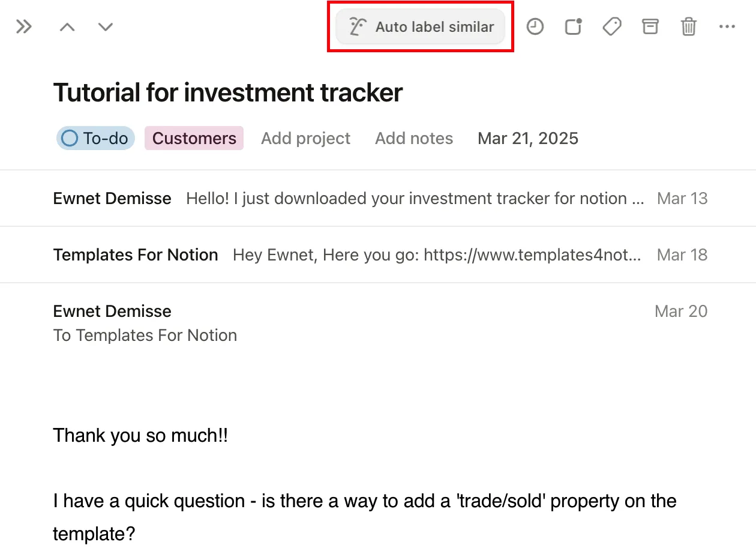Go to previous thread with up chevron
The height and width of the screenshot is (557, 756).
pos(67,26)
